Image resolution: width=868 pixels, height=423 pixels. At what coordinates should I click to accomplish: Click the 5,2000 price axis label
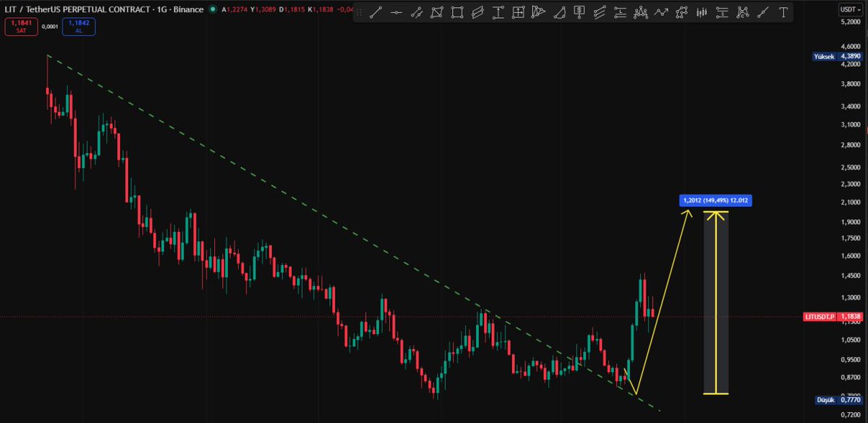(850, 22)
